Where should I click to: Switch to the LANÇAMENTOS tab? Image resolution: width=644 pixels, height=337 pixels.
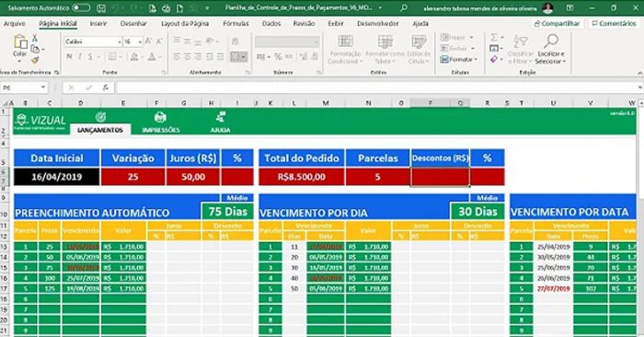coord(100,130)
